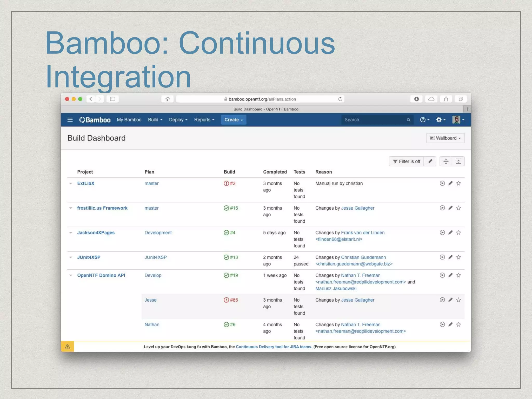Run the Nathan plan
The image size is (532, 399).
pyautogui.click(x=442, y=324)
